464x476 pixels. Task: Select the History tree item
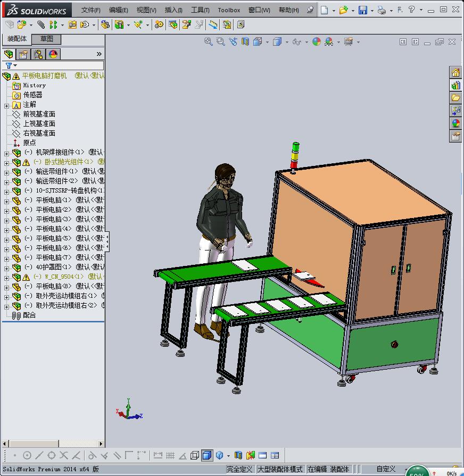[x=34, y=85]
